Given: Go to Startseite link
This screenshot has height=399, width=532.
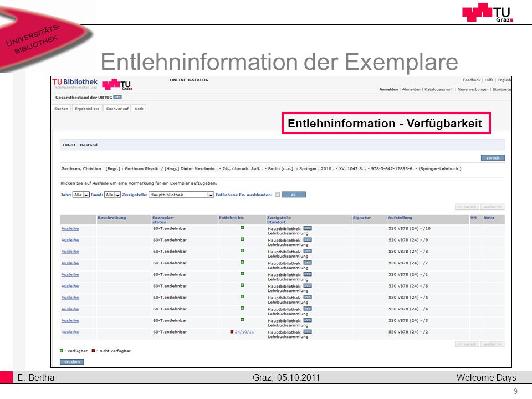Looking at the screenshot, I should 502,89.
